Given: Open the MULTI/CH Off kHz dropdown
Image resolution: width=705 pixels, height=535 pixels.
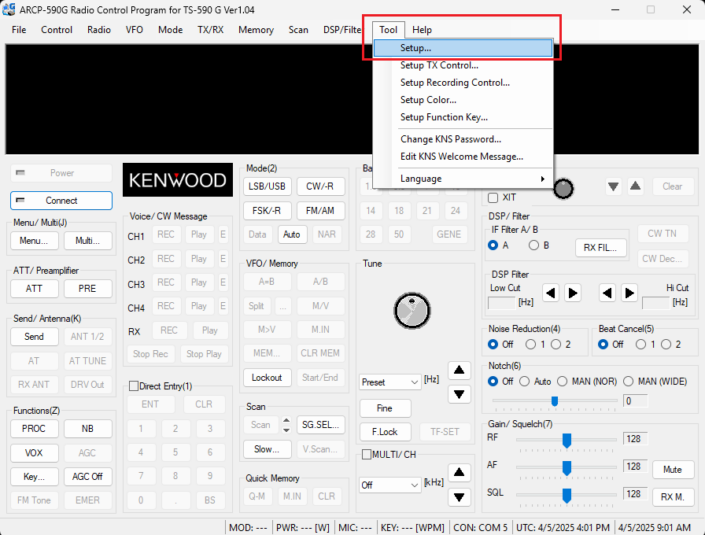Looking at the screenshot, I should (390, 485).
